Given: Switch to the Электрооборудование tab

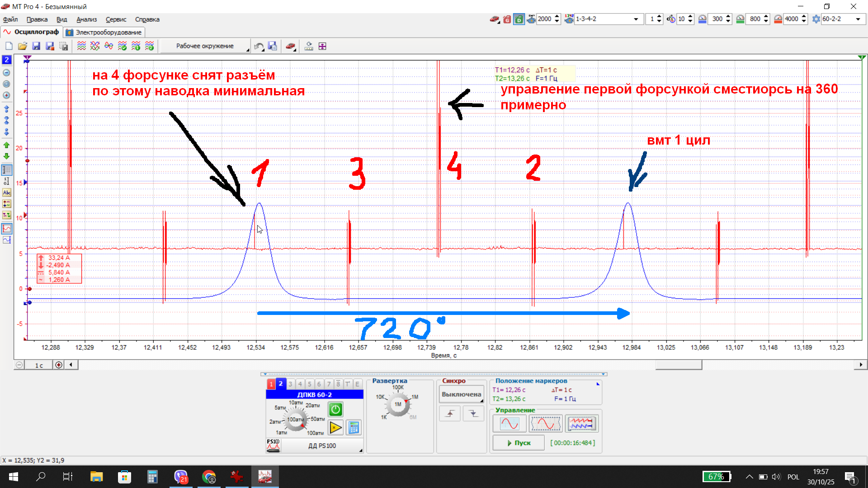Looking at the screenshot, I should 104,32.
